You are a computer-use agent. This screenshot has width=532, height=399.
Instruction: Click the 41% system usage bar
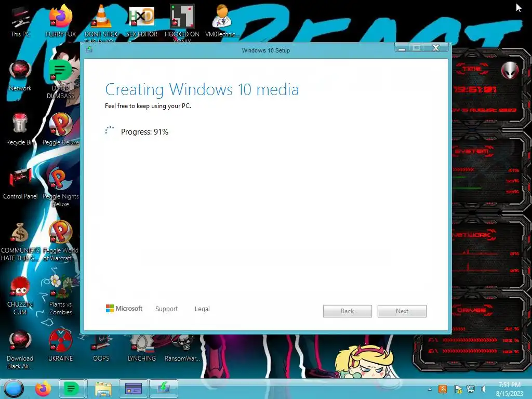coord(463,169)
